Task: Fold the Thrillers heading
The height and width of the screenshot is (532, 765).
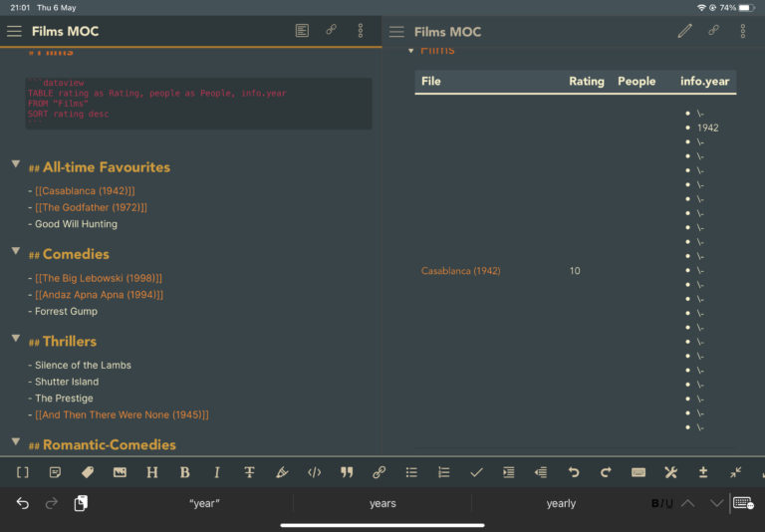Action: [16, 339]
